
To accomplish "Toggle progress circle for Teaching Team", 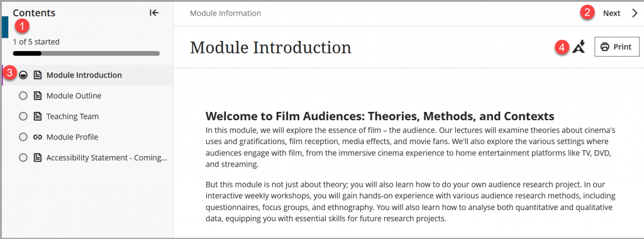I will click(x=23, y=116).
